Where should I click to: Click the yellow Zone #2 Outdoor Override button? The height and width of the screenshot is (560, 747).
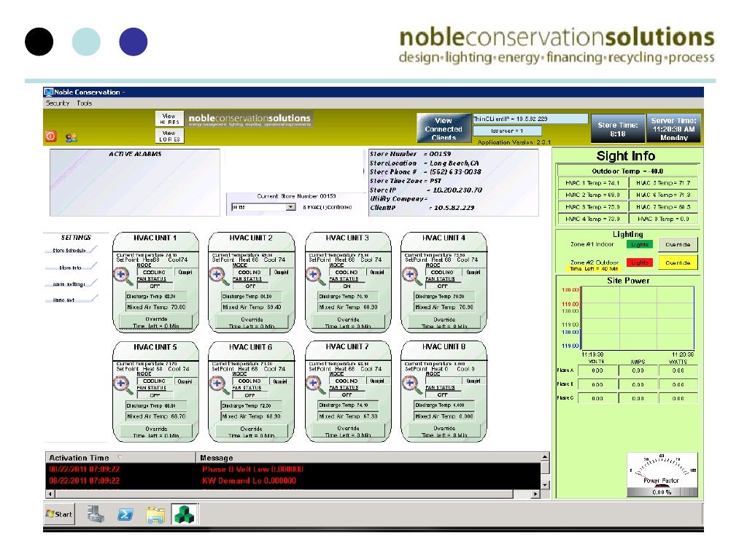[678, 262]
